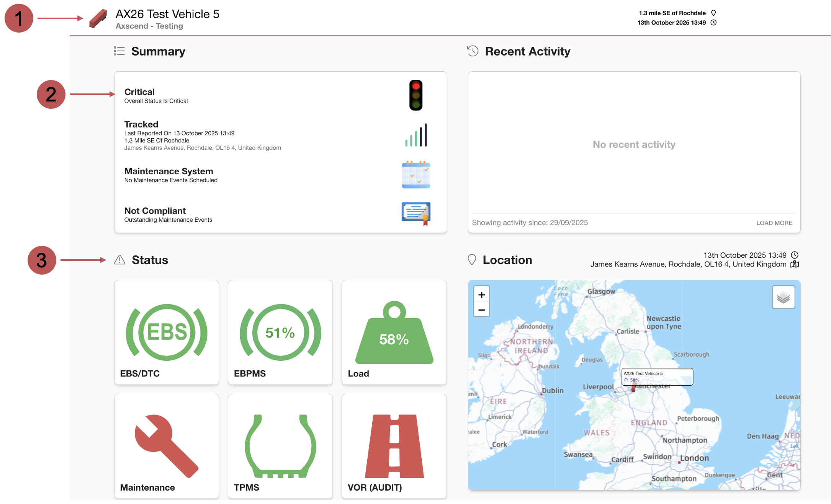831x504 pixels.
Task: Open the EBS/DTC status tile
Action: tap(166, 332)
